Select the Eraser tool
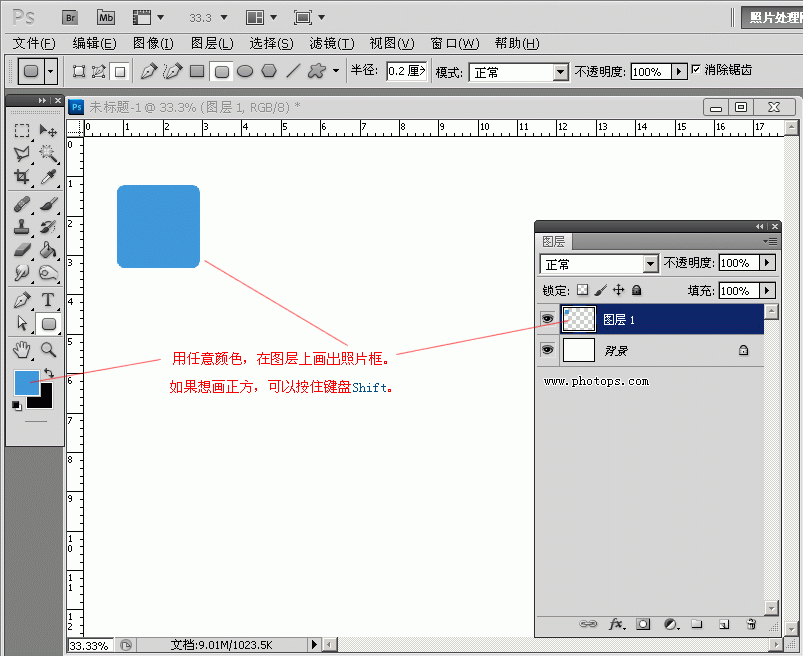The image size is (803, 656). pyautogui.click(x=22, y=250)
